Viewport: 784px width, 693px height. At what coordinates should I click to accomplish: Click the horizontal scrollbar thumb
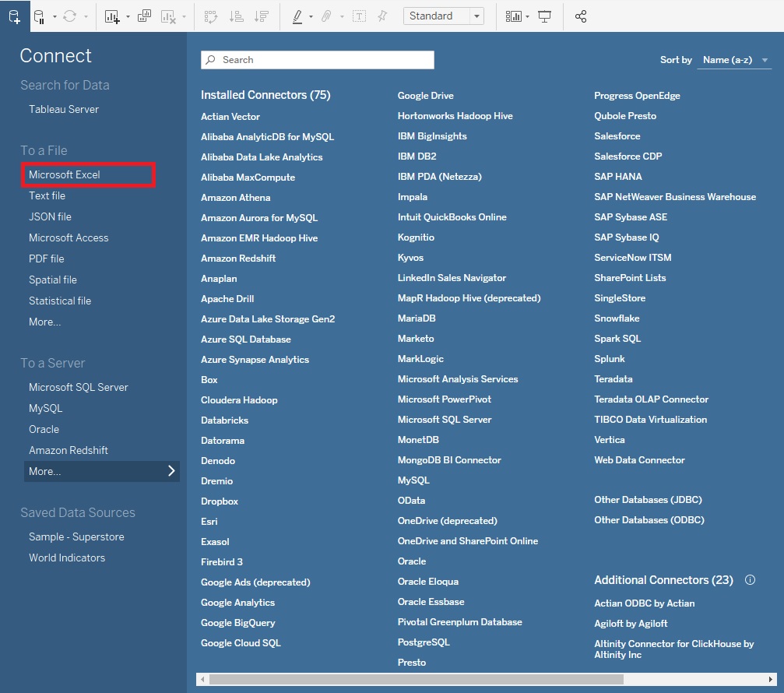click(x=416, y=679)
